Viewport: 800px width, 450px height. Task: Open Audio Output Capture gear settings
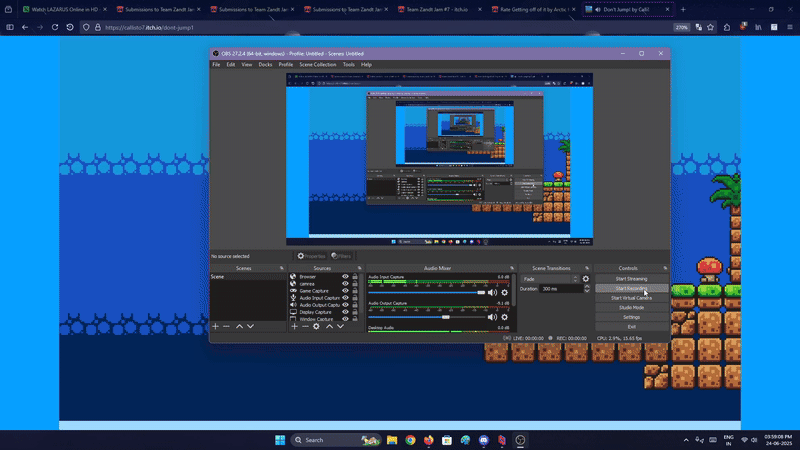(x=505, y=317)
